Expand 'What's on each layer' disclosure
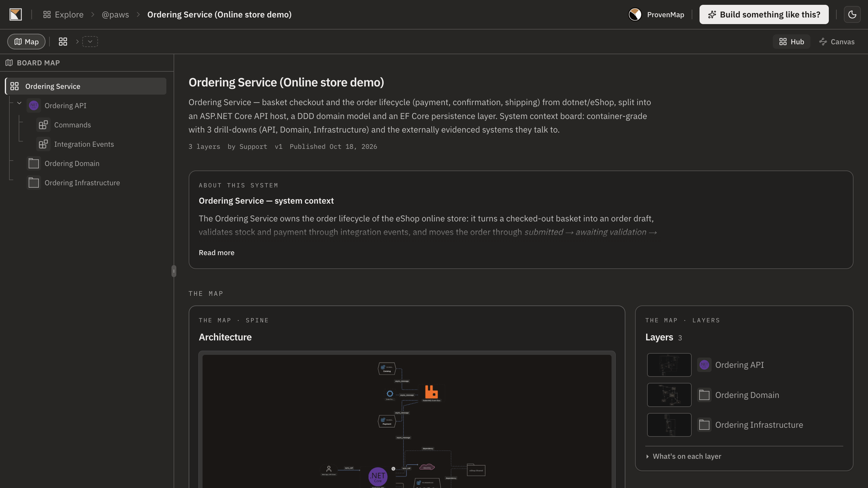 point(683,456)
